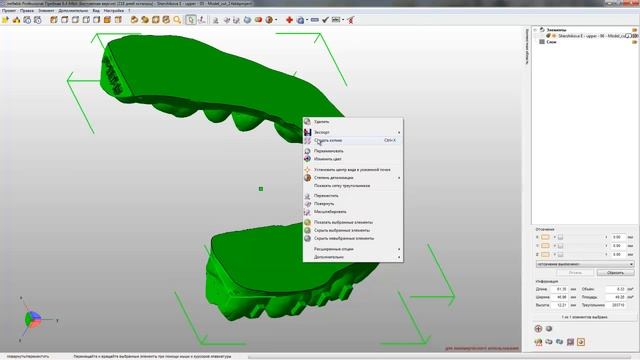The height and width of the screenshot is (360, 640).
Task: Click the solid orange cube toolbar icon
Action: tap(107, 20)
